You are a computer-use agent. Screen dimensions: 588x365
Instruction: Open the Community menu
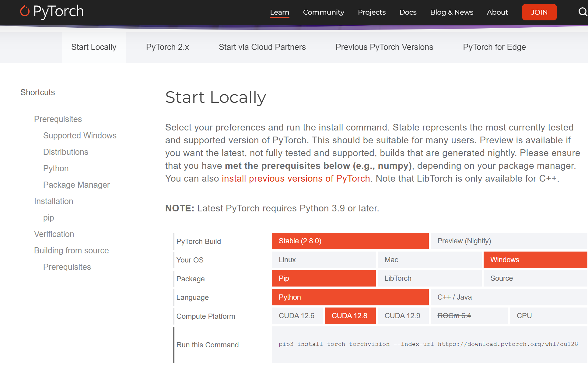324,12
